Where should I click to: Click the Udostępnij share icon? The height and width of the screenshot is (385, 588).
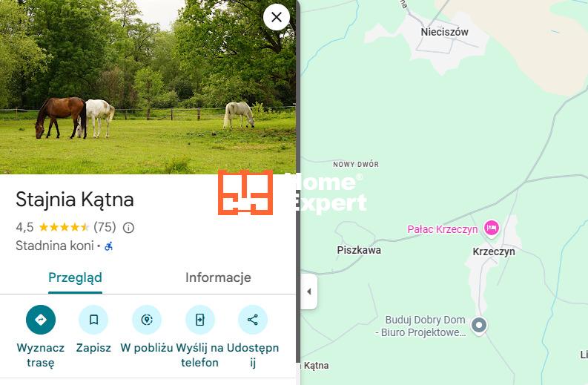pyautogui.click(x=253, y=320)
